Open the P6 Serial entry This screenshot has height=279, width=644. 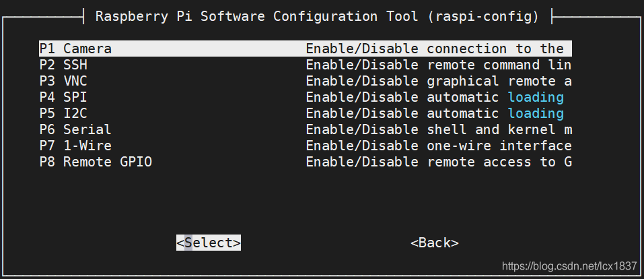pos(75,129)
